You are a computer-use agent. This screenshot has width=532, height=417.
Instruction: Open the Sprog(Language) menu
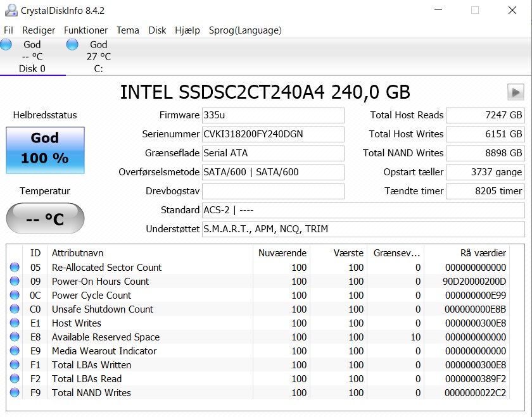pos(245,30)
